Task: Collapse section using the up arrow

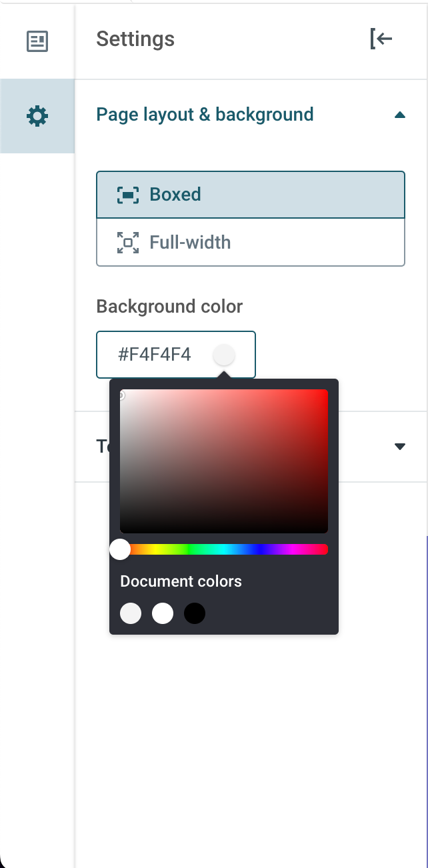Action: 399,115
